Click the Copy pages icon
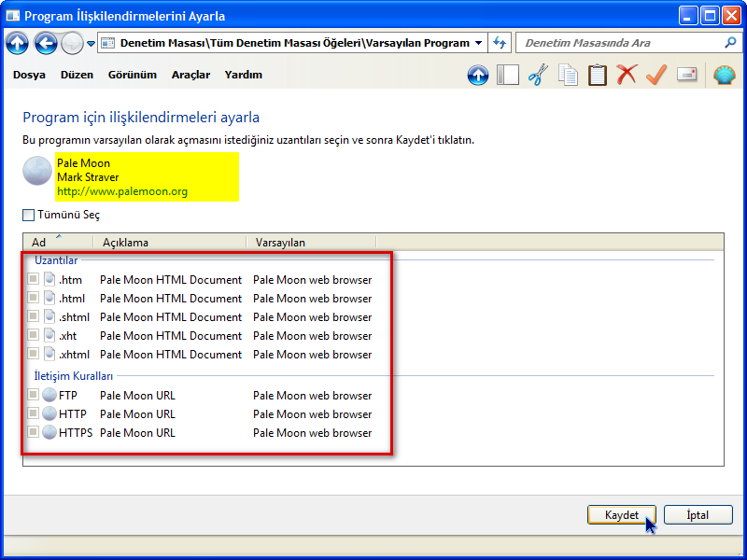The height and width of the screenshot is (560, 747). point(568,76)
